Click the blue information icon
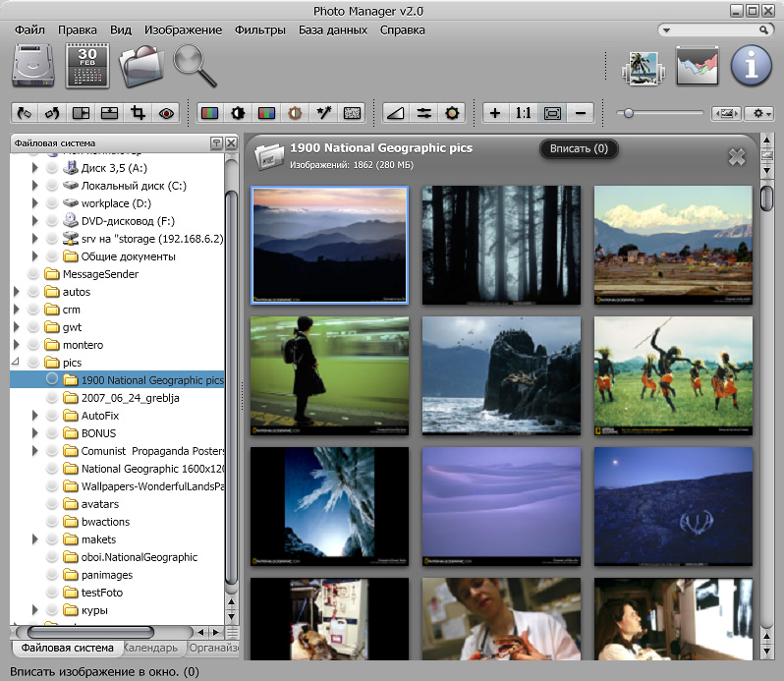Image resolution: width=784 pixels, height=681 pixels. click(752, 67)
